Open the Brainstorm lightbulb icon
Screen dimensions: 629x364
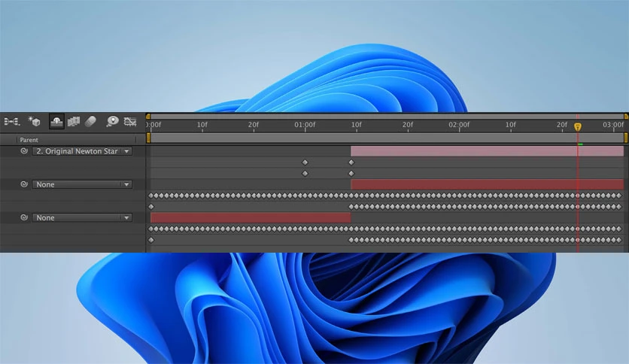coord(112,121)
